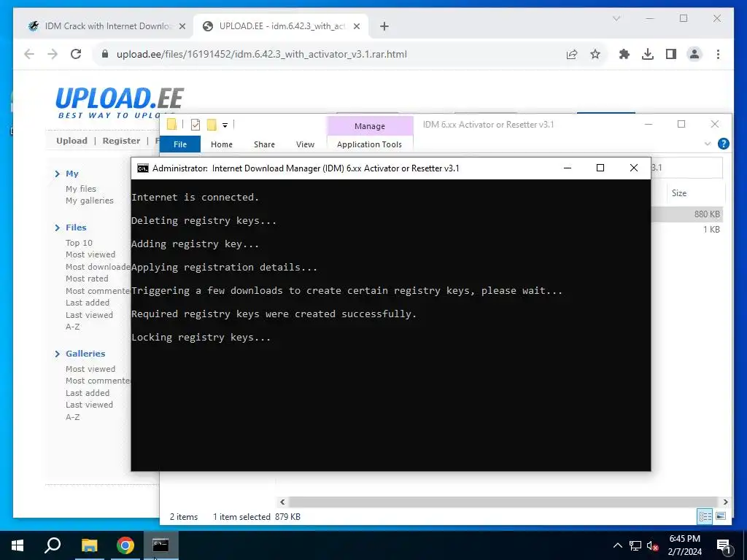Click Explorer horizontal scrollbar
Viewport: 747px width, 560px height.
(503, 502)
